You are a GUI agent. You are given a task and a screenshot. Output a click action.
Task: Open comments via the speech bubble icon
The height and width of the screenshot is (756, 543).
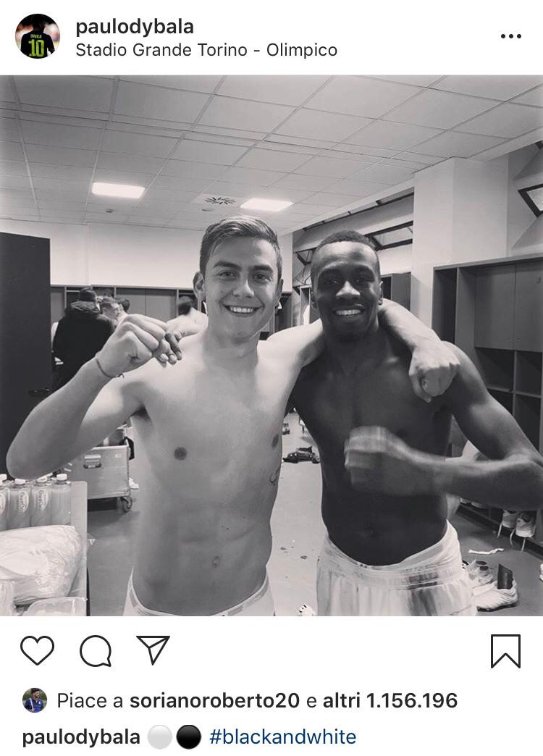[x=95, y=650]
